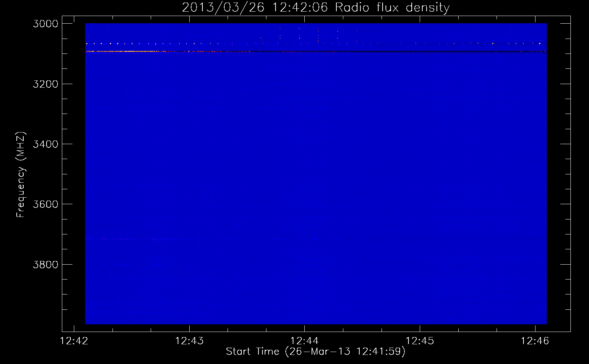Click the 12:45 time axis label
The height and width of the screenshot is (364, 589).
tap(420, 341)
